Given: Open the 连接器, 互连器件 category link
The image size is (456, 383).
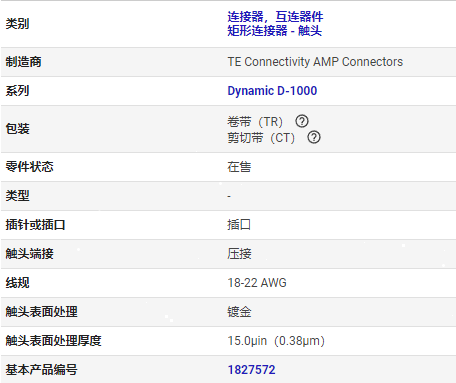Looking at the screenshot, I should (x=275, y=16).
